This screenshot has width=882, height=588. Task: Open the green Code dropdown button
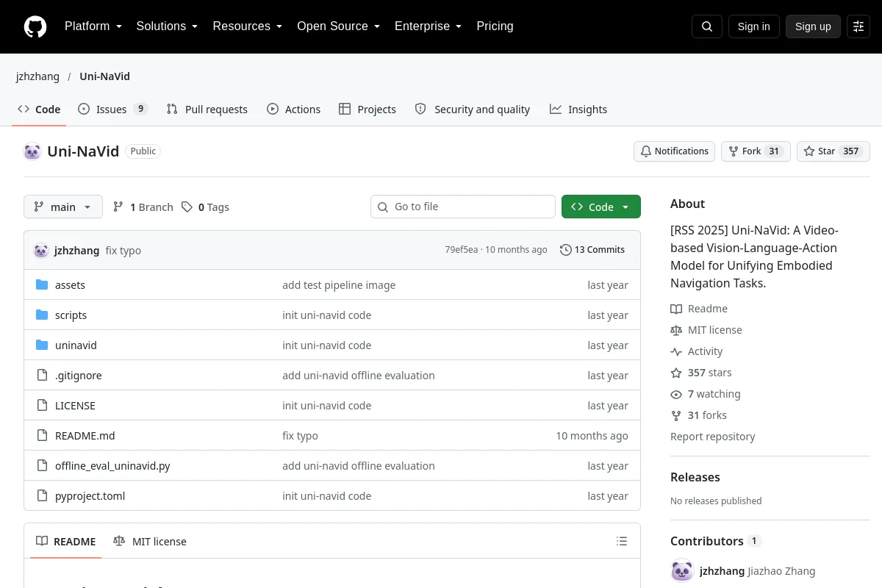601,207
